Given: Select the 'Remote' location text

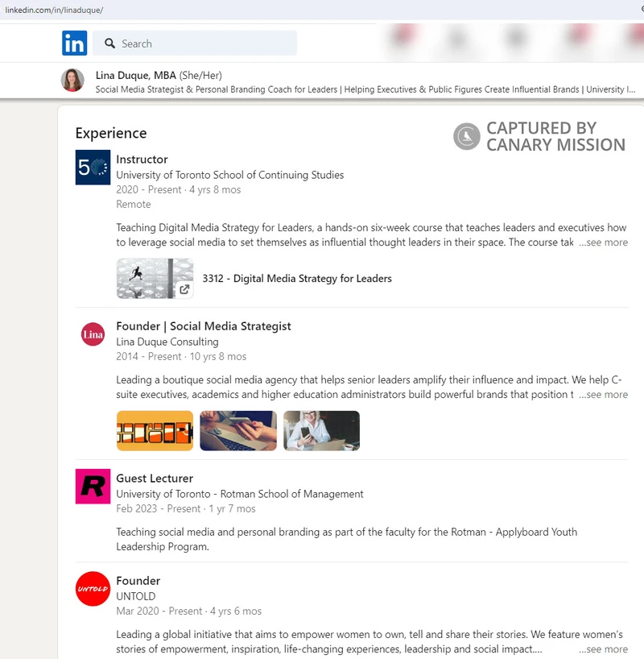Looking at the screenshot, I should pyautogui.click(x=134, y=205).
